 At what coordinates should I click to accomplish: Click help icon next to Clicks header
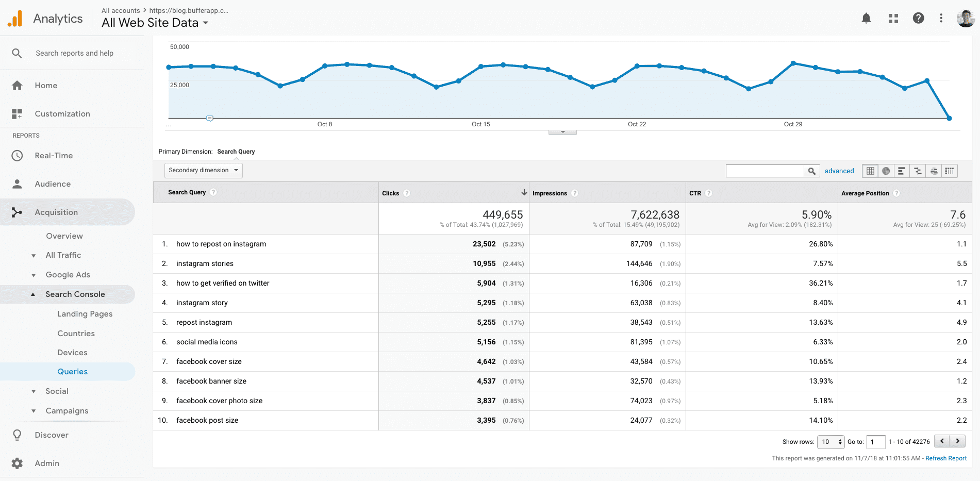coord(407,193)
